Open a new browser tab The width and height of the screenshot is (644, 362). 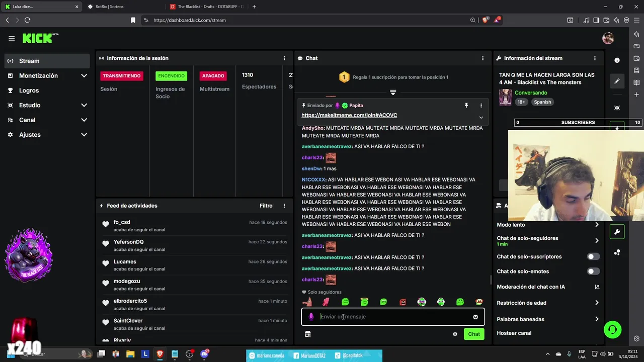(254, 7)
